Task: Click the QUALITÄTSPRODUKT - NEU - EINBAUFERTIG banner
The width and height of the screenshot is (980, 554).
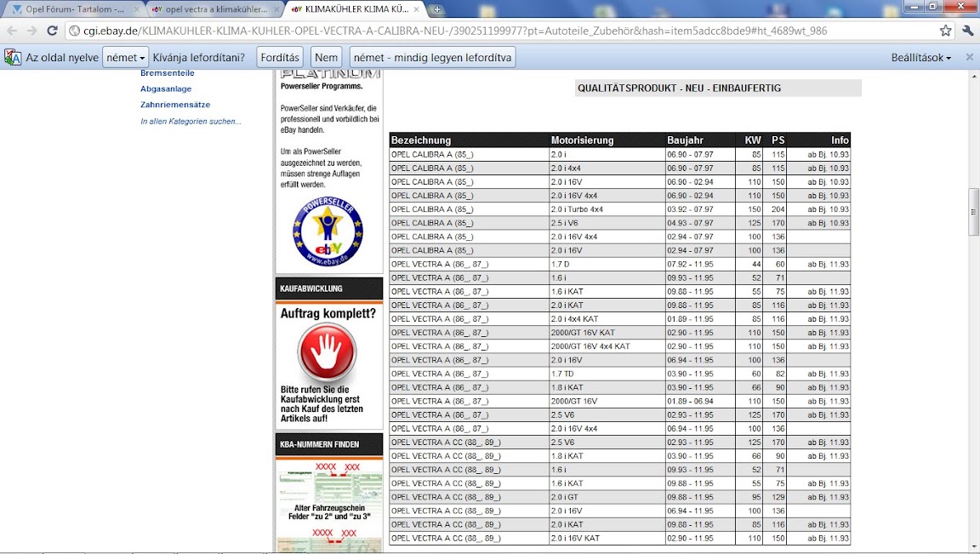Action: (718, 89)
